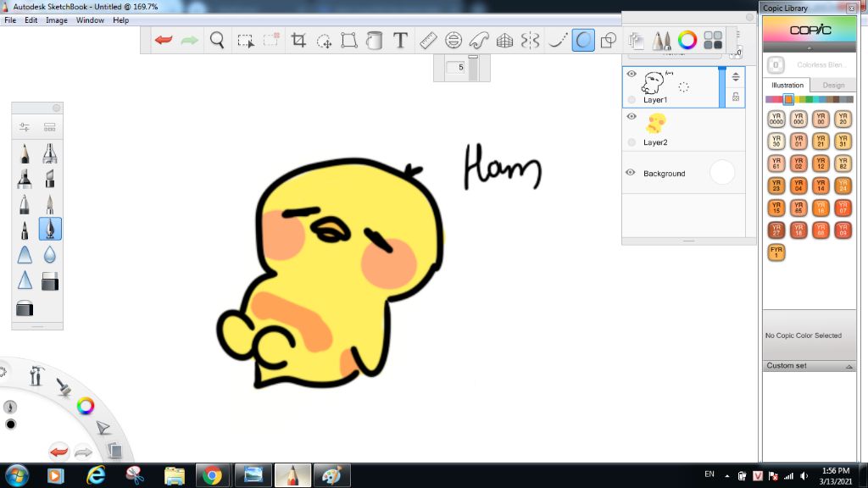The image size is (868, 488).
Task: Select the Hard Eraser brush
Action: tap(50, 281)
